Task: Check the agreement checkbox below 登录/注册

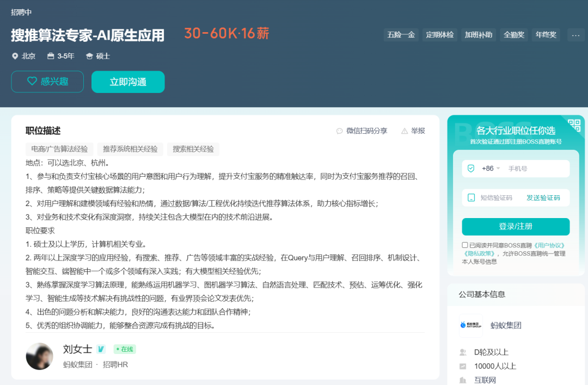Action: [x=464, y=244]
